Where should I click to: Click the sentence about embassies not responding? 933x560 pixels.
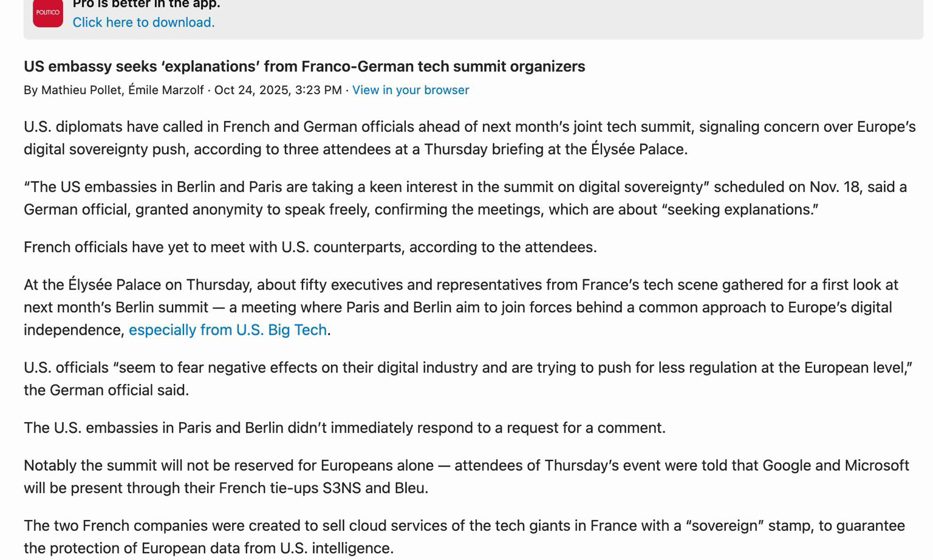tap(344, 428)
